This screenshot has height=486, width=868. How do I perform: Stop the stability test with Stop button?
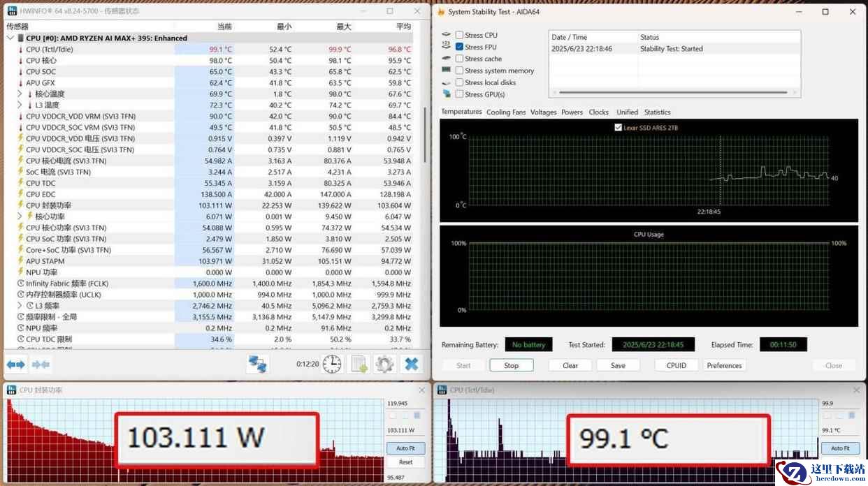(x=512, y=365)
